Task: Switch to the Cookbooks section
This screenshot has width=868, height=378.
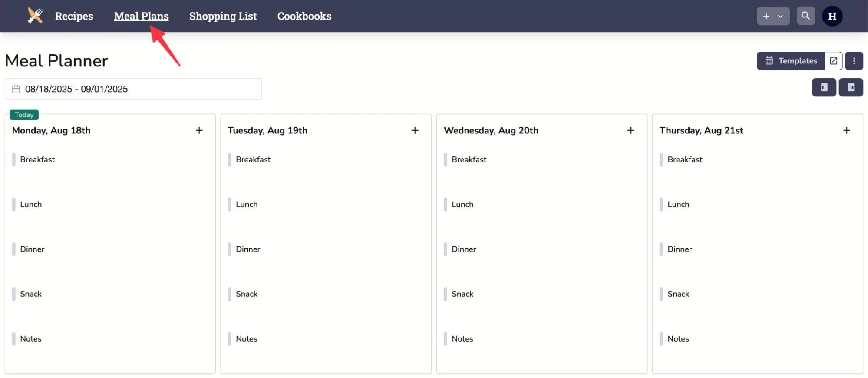Action: coord(304,16)
